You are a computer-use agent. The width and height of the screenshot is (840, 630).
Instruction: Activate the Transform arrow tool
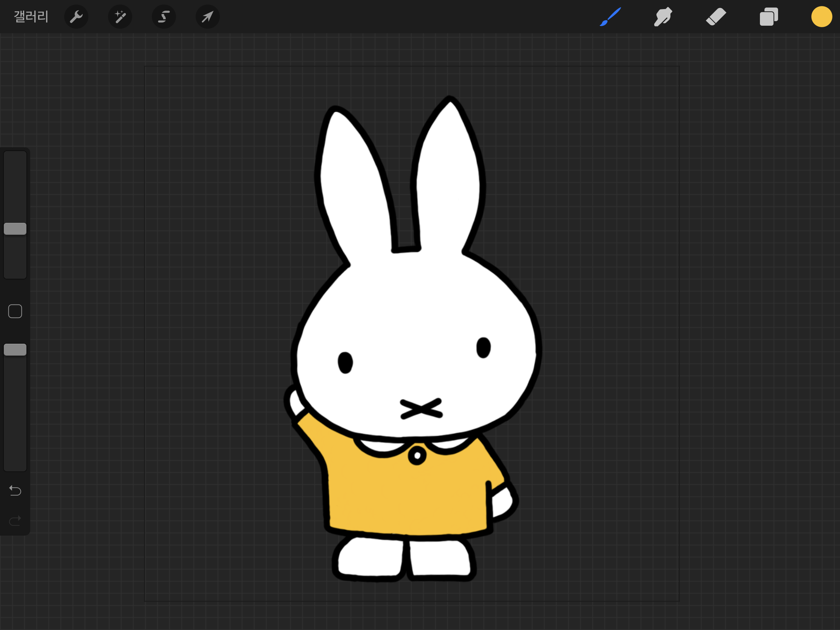click(207, 17)
